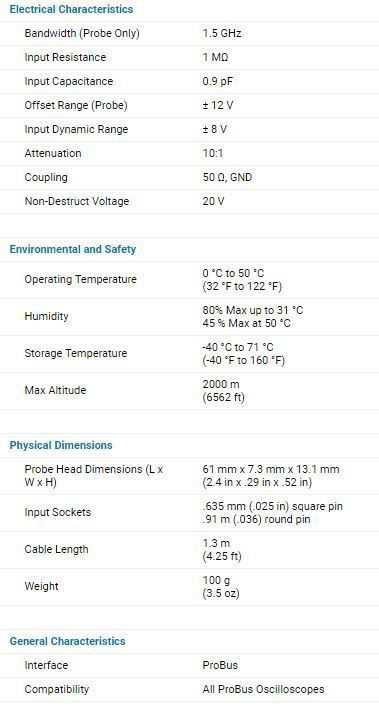The width and height of the screenshot is (379, 718).
Task: Select the Cable Length row label
Action: pos(56,549)
